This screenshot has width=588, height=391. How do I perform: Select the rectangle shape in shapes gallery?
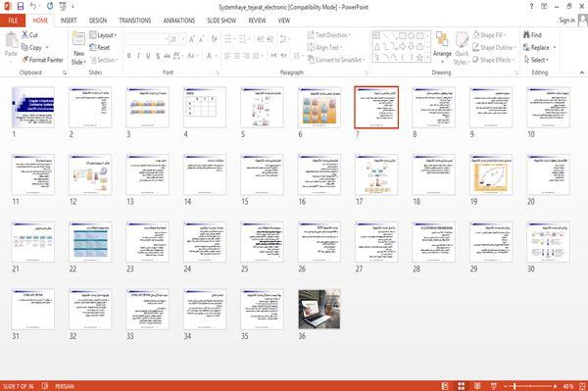pos(403,36)
